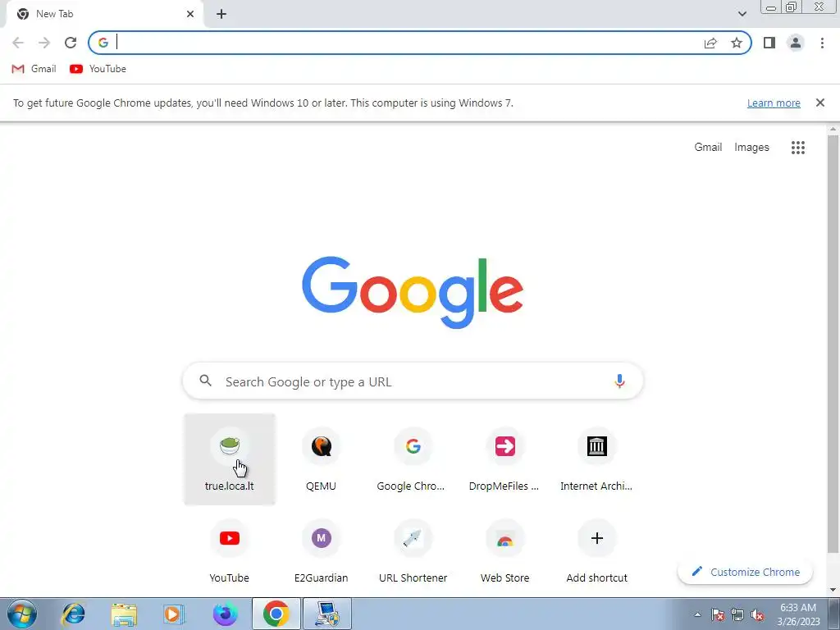Open Chrome's three-dot menu
The height and width of the screenshot is (630, 840).
[822, 43]
